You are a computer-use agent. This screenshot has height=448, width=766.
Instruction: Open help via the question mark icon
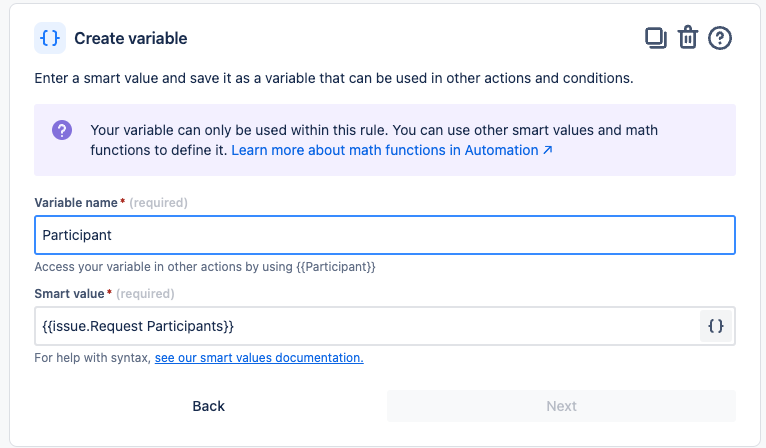pyautogui.click(x=720, y=38)
